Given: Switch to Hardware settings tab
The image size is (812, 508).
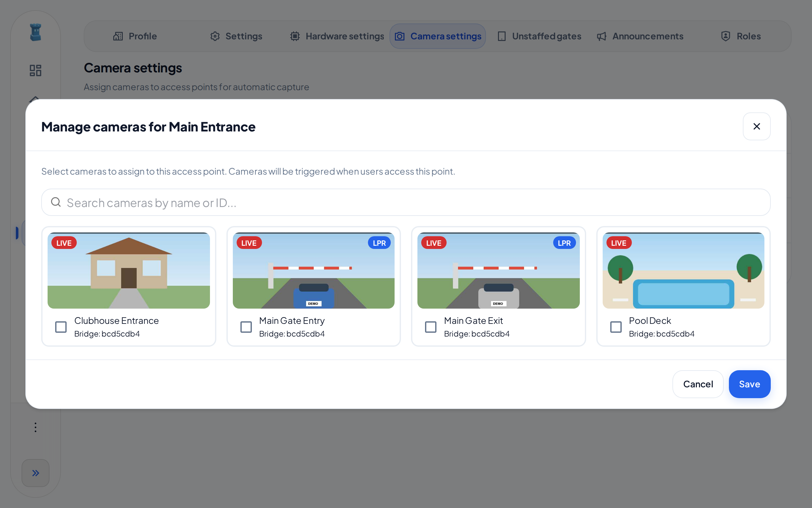Looking at the screenshot, I should [337, 36].
